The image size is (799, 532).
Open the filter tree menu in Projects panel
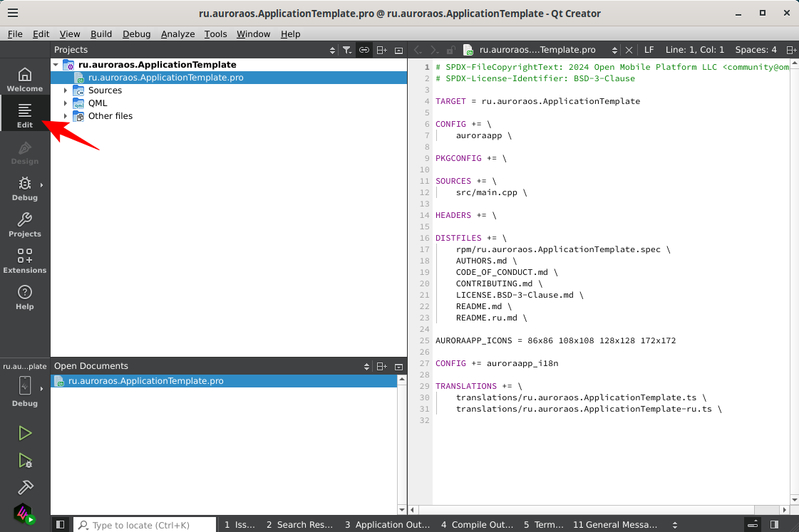coord(347,50)
